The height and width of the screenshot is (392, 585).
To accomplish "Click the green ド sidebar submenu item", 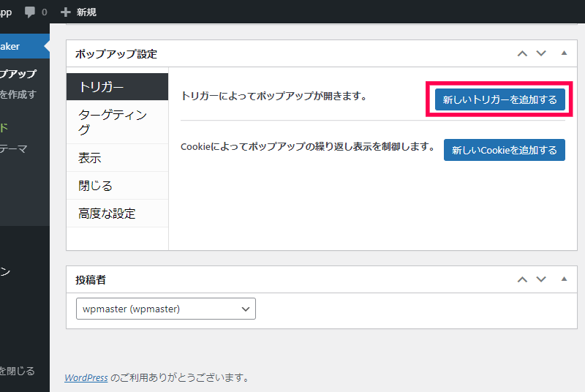I will pyautogui.click(x=4, y=128).
